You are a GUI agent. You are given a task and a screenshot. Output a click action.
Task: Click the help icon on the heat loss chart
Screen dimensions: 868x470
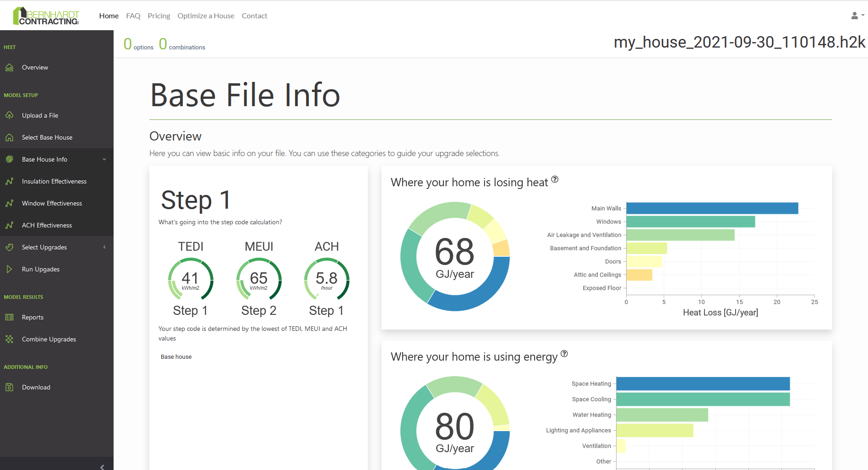556,180
